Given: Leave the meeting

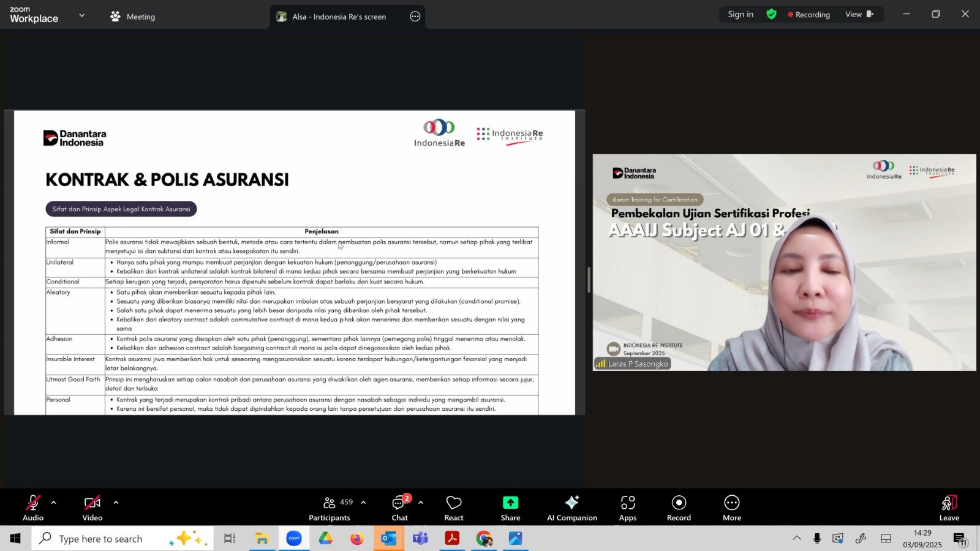Looking at the screenshot, I should pyautogui.click(x=949, y=508).
